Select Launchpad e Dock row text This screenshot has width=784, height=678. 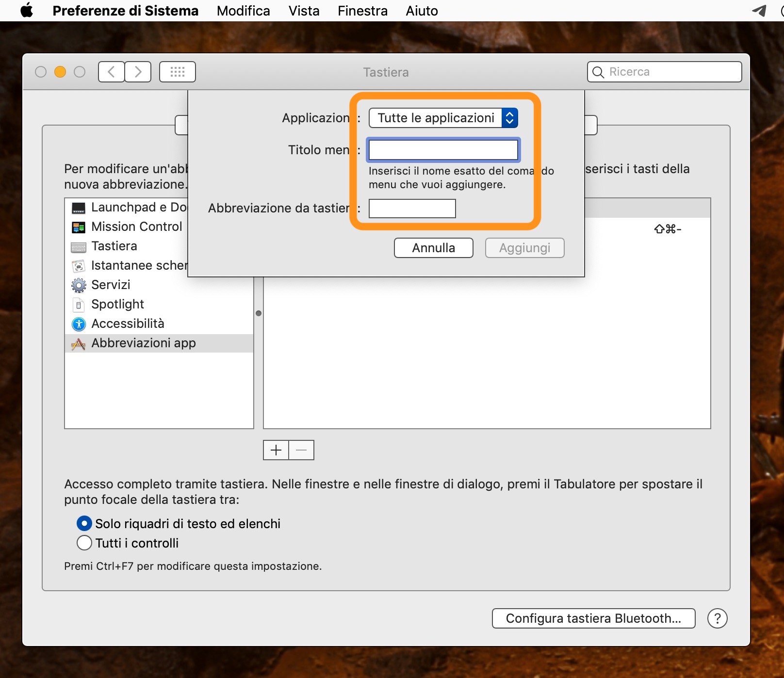pyautogui.click(x=139, y=208)
